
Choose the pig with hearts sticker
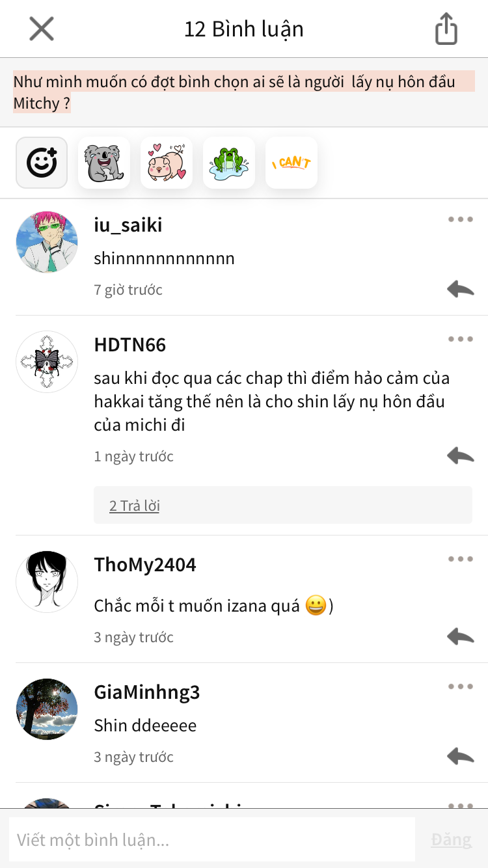point(167,163)
